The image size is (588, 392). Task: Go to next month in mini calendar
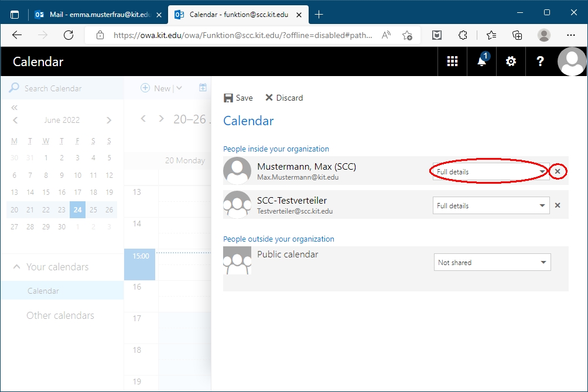tap(109, 121)
